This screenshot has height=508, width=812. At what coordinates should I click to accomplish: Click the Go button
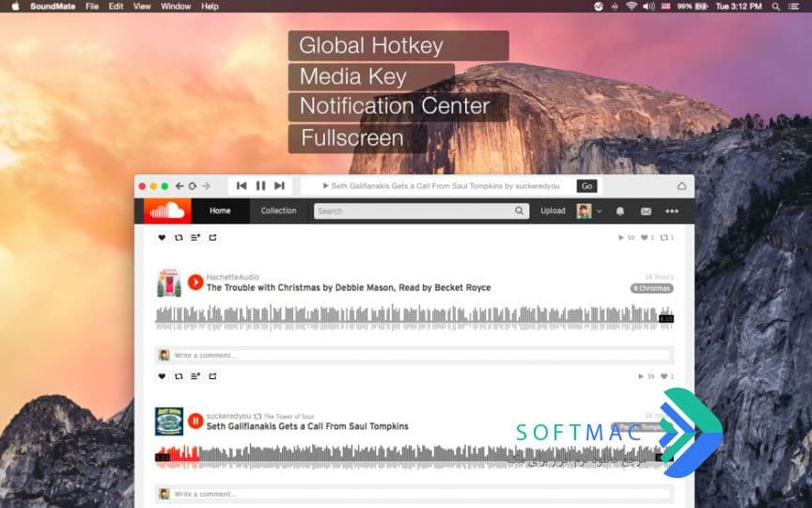point(586,186)
